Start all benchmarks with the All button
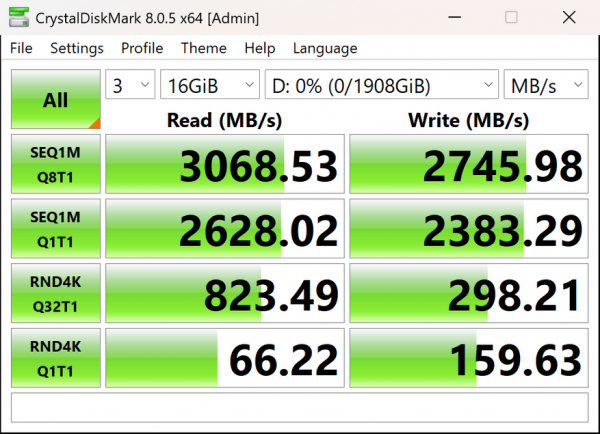600x434 pixels. click(56, 99)
